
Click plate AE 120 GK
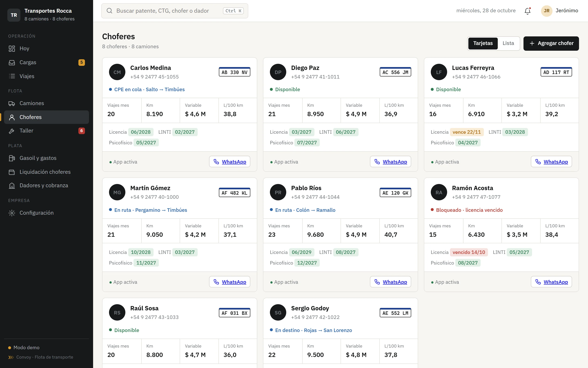point(395,193)
